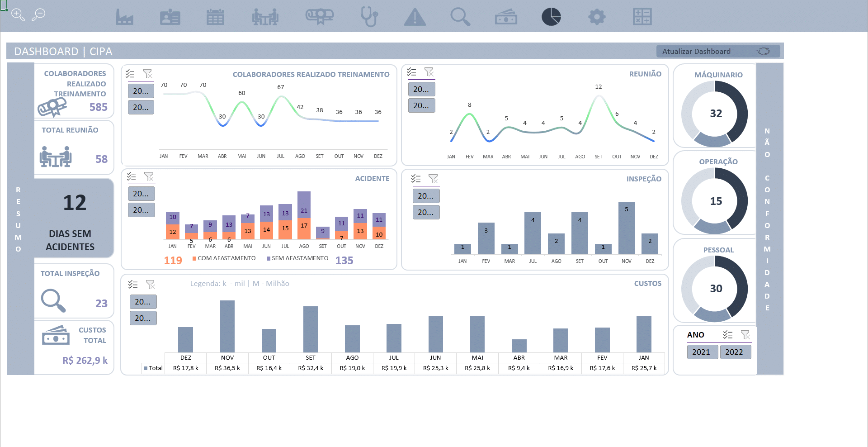Click the SET cost bar in Custos chart
The height and width of the screenshot is (447, 868).
311,329
